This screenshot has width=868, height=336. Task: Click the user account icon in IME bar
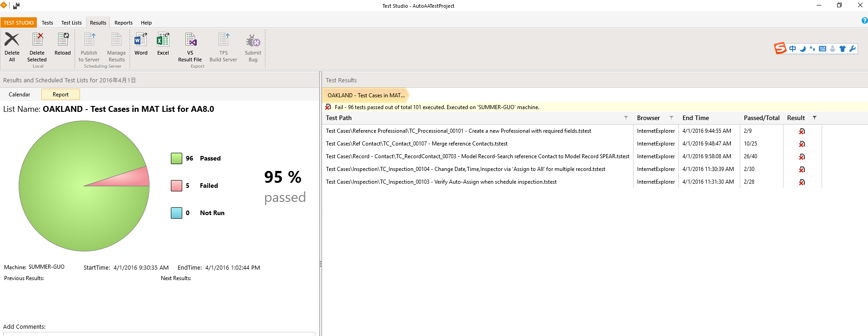pos(833,49)
